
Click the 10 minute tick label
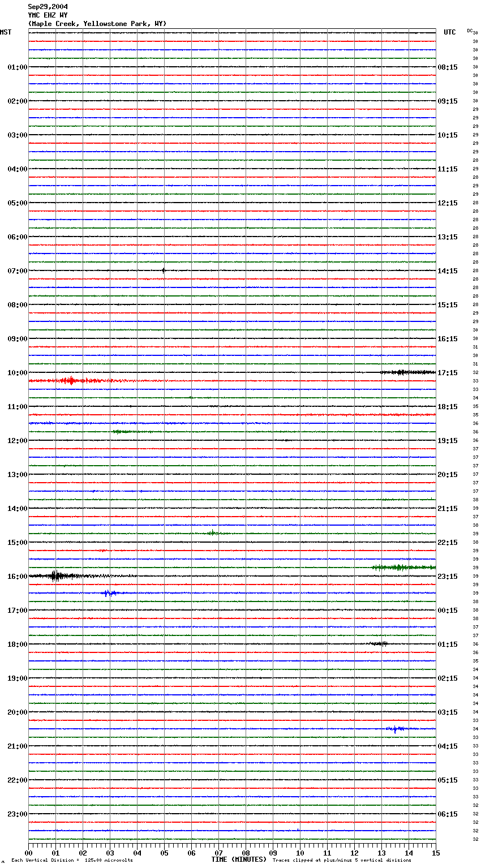300,853
